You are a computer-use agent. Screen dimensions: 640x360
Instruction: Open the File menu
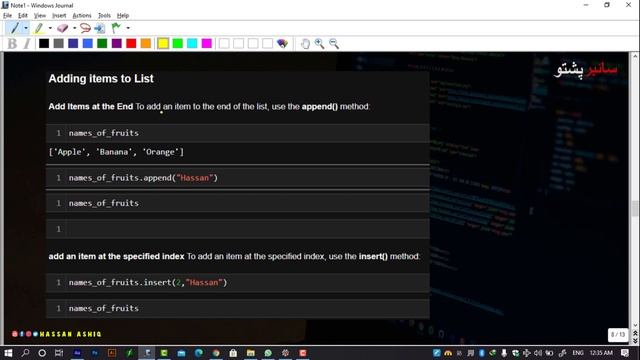[x=7, y=16]
